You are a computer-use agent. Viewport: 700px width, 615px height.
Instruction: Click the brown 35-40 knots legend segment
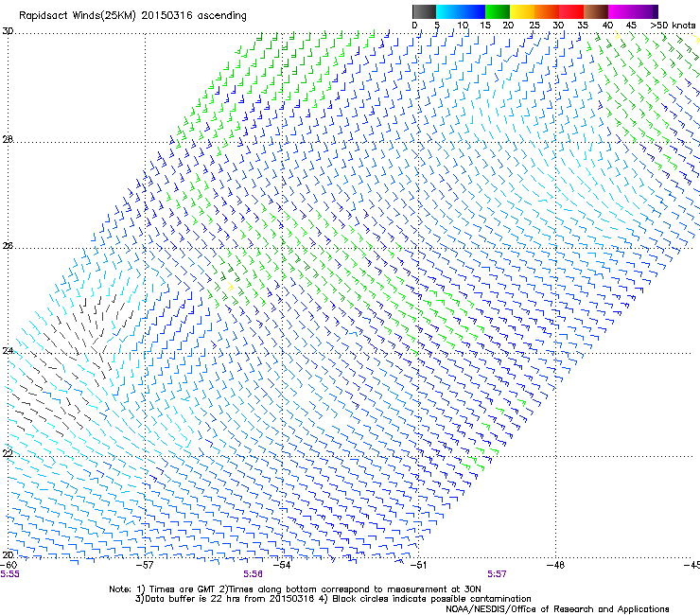[x=596, y=11]
